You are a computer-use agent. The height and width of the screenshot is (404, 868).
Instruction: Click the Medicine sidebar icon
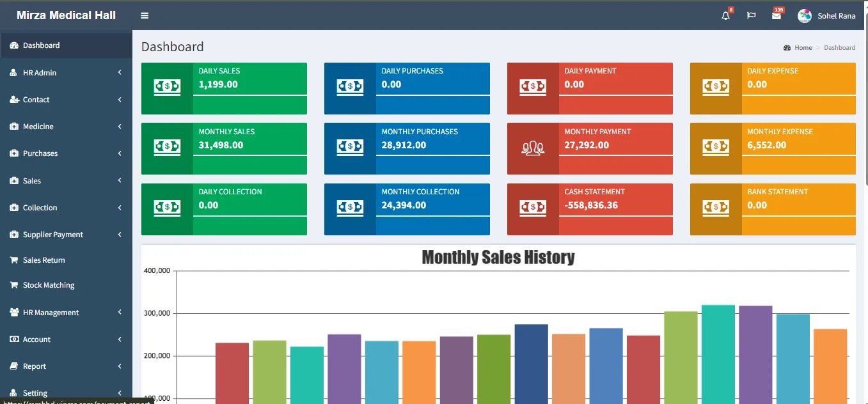coord(14,127)
